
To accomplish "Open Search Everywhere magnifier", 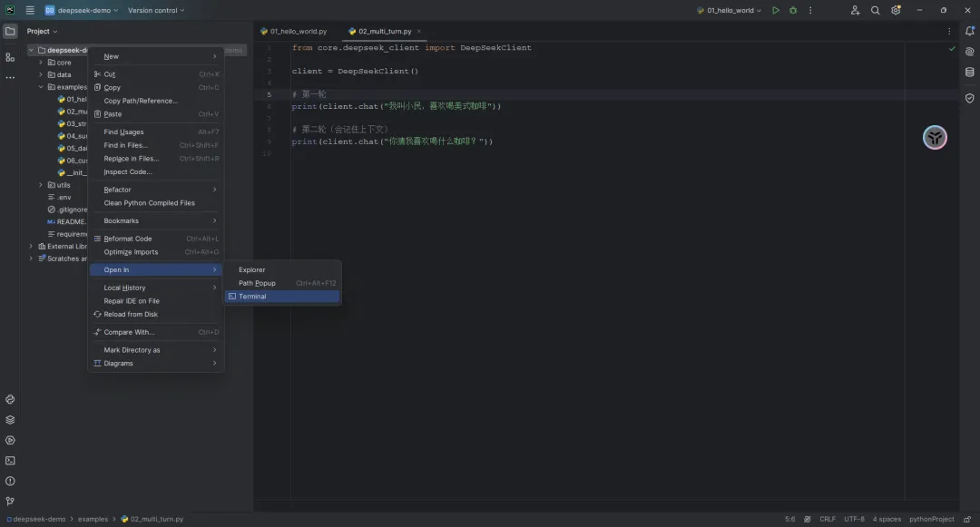I will (875, 11).
